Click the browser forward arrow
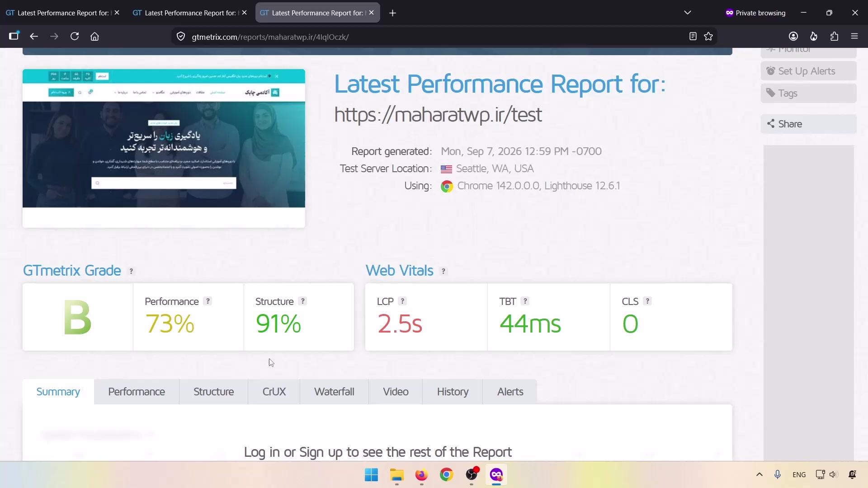 click(x=54, y=37)
